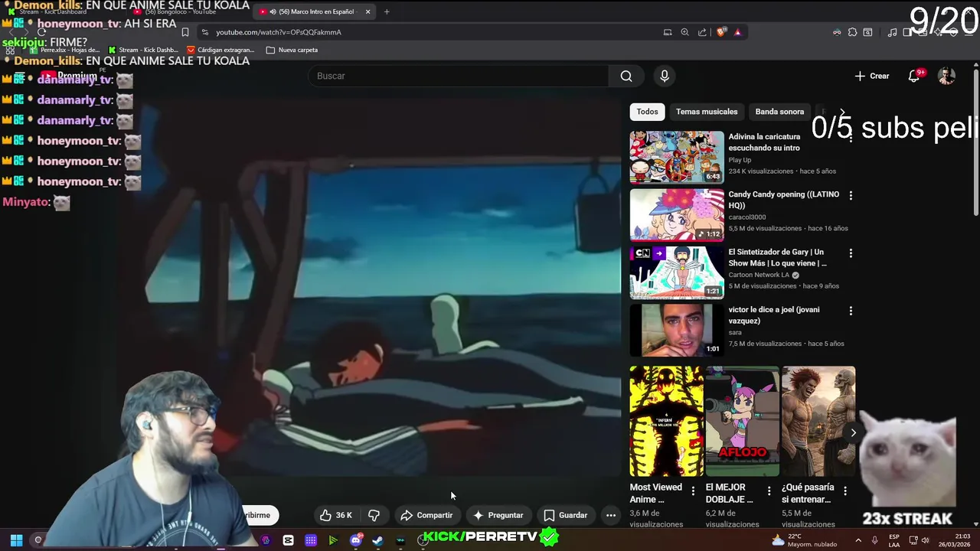The height and width of the screenshot is (551, 980).
Task: Click the Brave Shields lion icon
Action: [721, 32]
